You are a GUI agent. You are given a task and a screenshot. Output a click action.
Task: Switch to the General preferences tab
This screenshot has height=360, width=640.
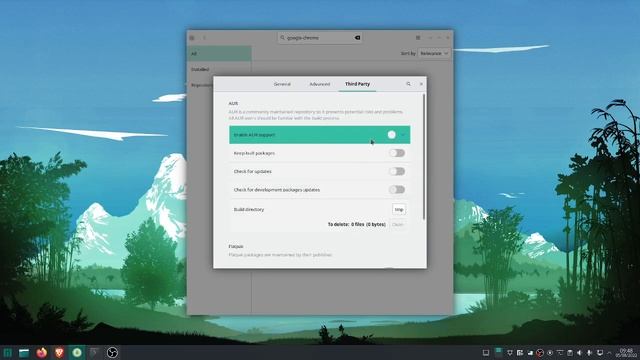click(282, 84)
